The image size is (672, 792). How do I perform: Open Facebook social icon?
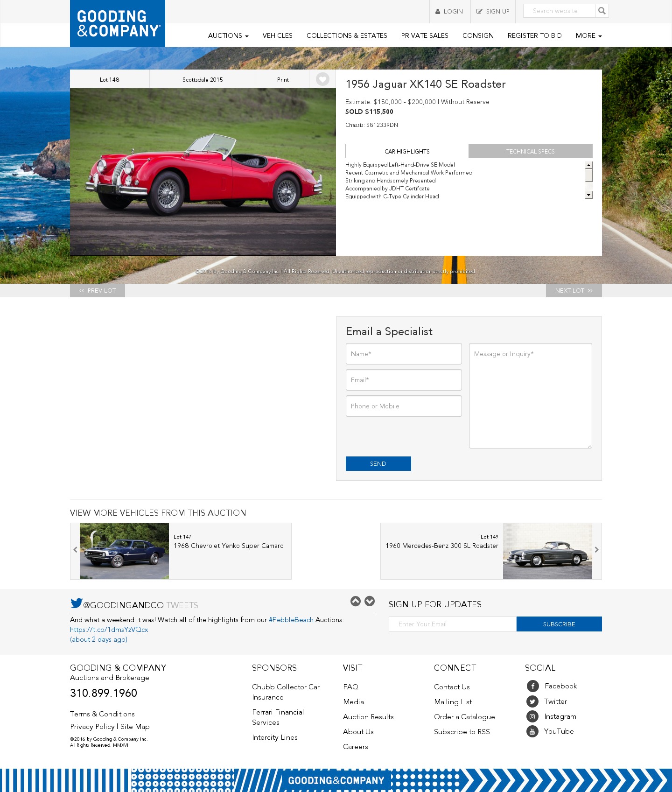[532, 686]
